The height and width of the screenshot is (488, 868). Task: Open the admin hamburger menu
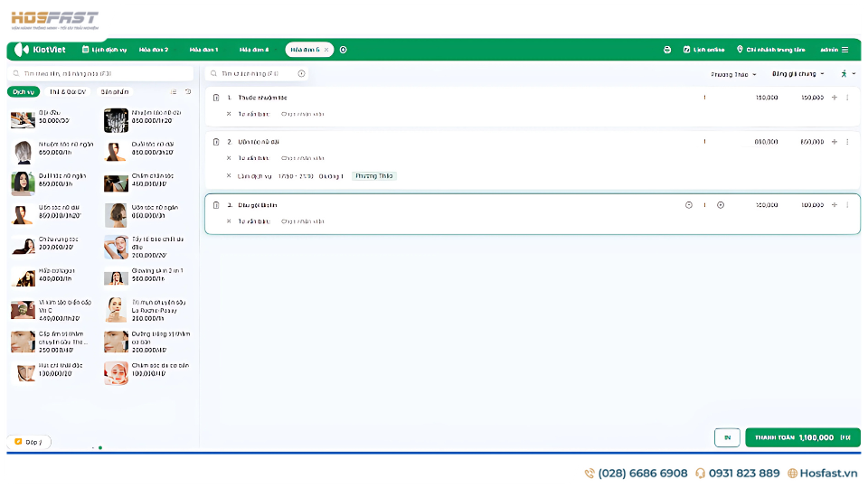844,50
